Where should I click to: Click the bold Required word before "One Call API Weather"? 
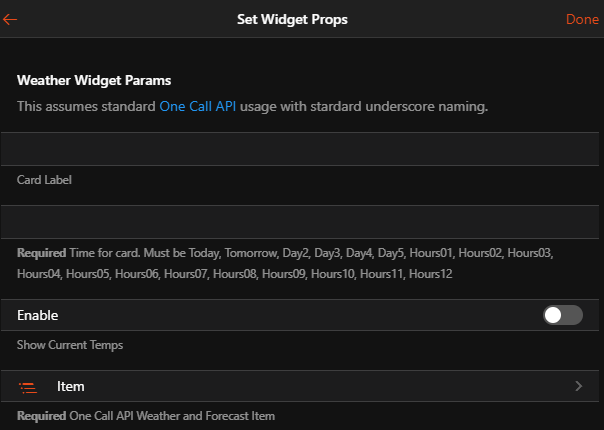(x=41, y=415)
